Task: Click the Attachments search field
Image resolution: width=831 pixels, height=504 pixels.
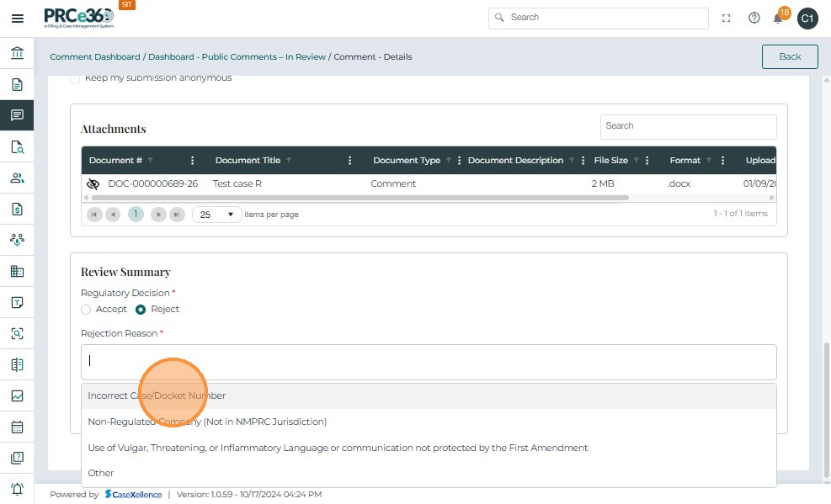Action: pyautogui.click(x=688, y=126)
